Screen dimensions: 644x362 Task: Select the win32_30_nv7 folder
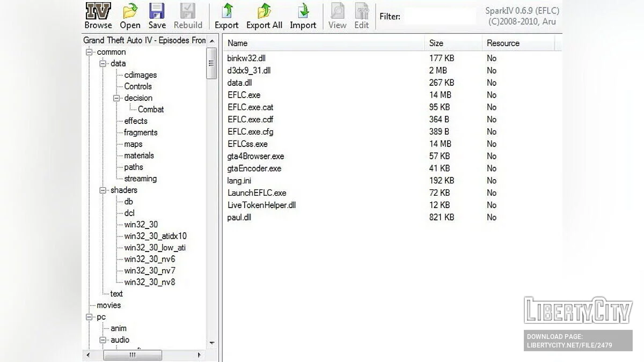[x=150, y=271]
